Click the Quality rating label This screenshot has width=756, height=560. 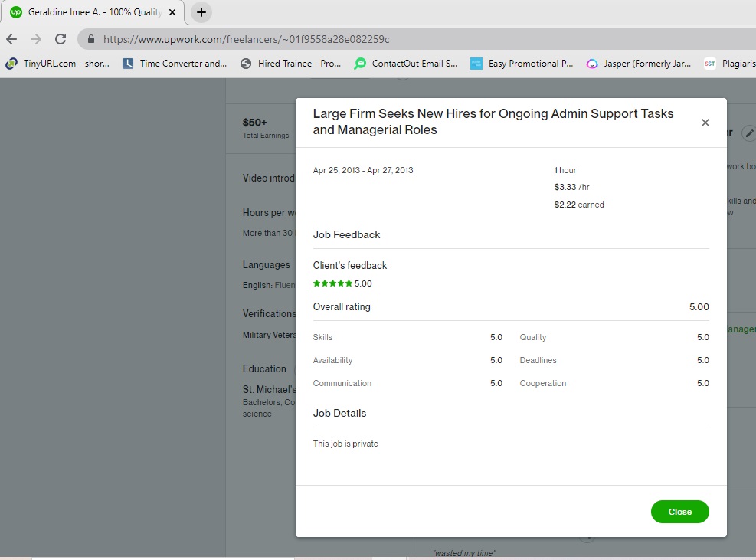tap(533, 337)
